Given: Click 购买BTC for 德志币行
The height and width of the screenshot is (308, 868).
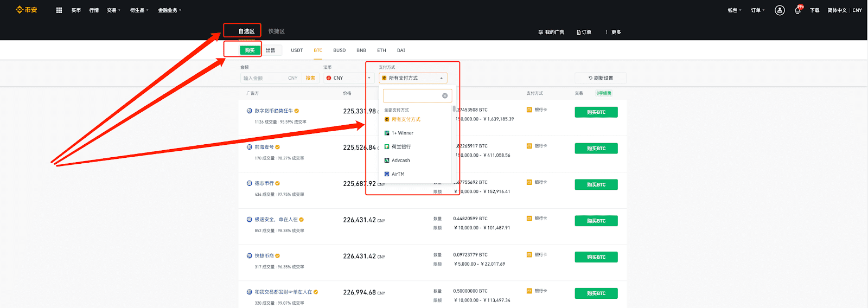Looking at the screenshot, I should pyautogui.click(x=596, y=185).
